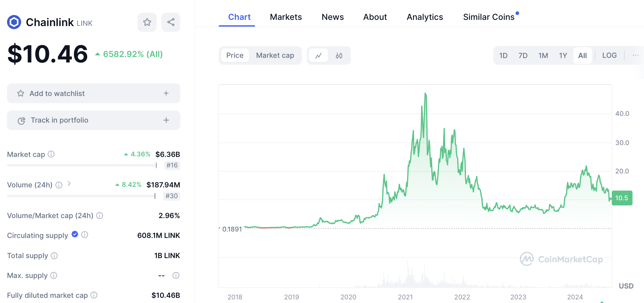Open the Analytics tab
The width and height of the screenshot is (644, 303).
click(425, 17)
